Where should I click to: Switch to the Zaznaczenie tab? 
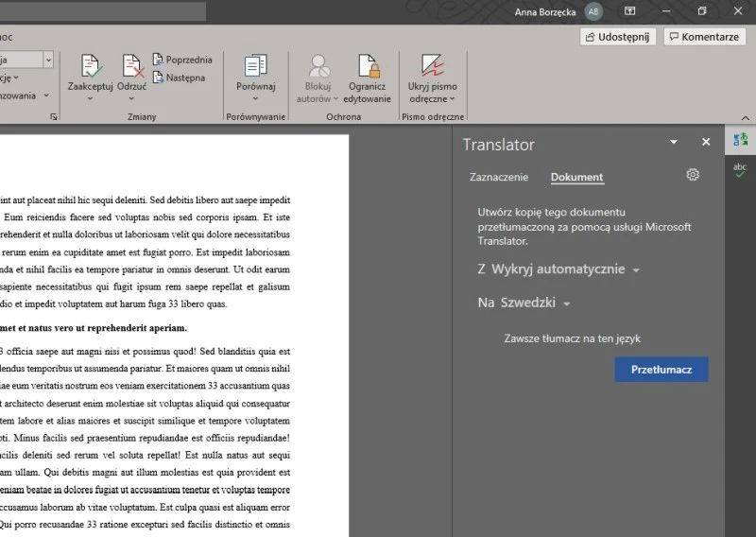pyautogui.click(x=499, y=177)
